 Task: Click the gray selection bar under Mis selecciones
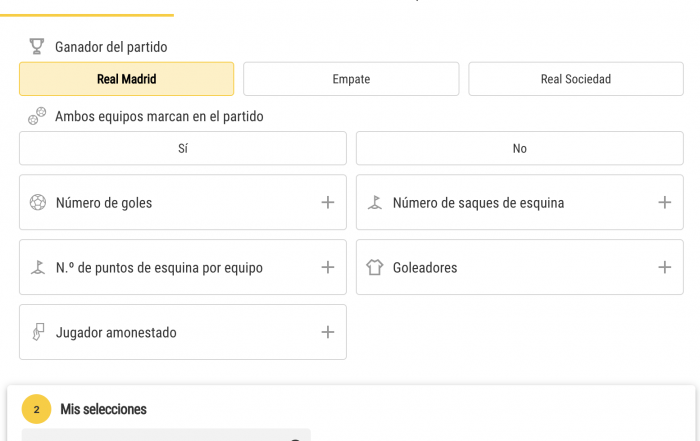pyautogui.click(x=166, y=435)
